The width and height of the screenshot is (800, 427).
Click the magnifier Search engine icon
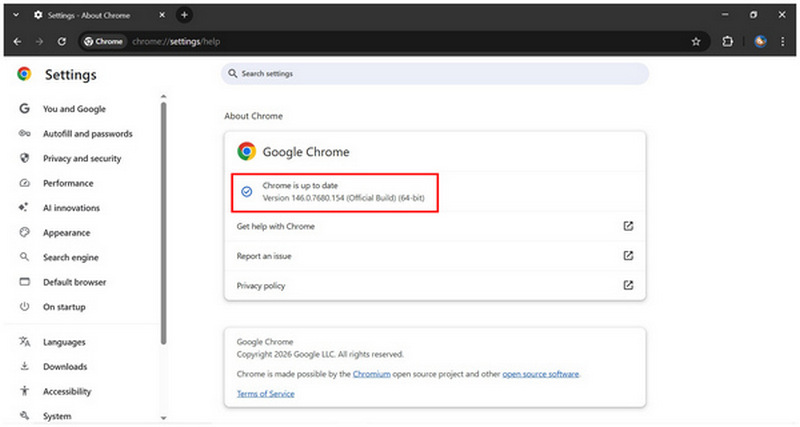24,257
